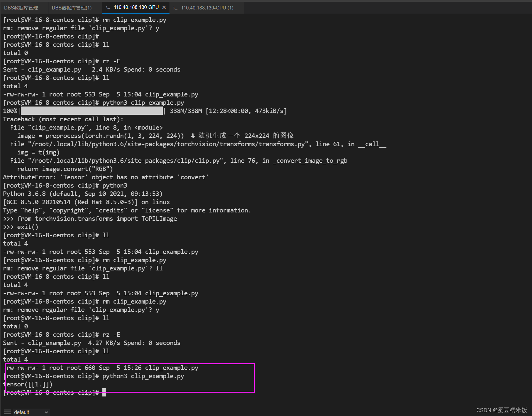Open the DBS数据库管理(1) tab
This screenshot has height=416, width=532.
pos(72,8)
